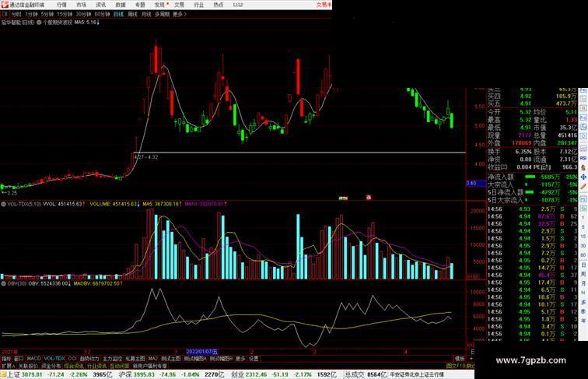Click the selected date 2022/01/07 marker

coord(202,352)
